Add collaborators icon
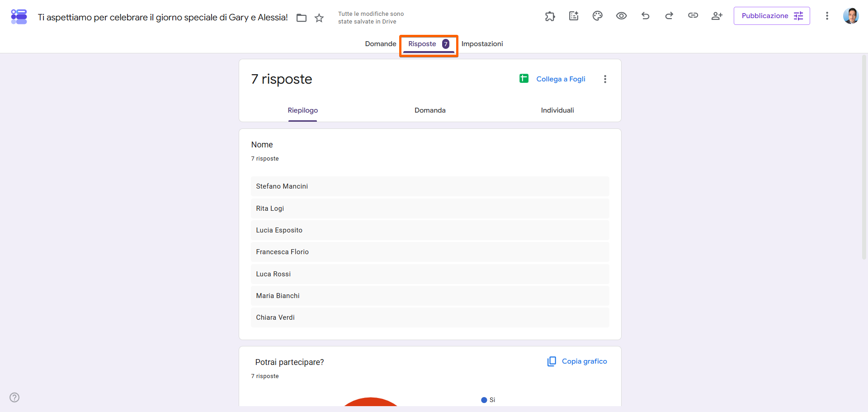868x412 pixels. [x=717, y=16]
